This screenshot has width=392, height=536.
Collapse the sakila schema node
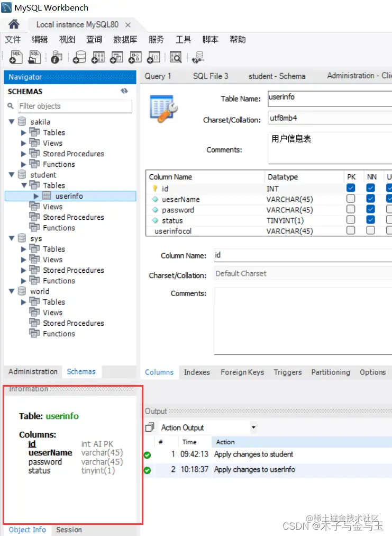[x=11, y=122]
